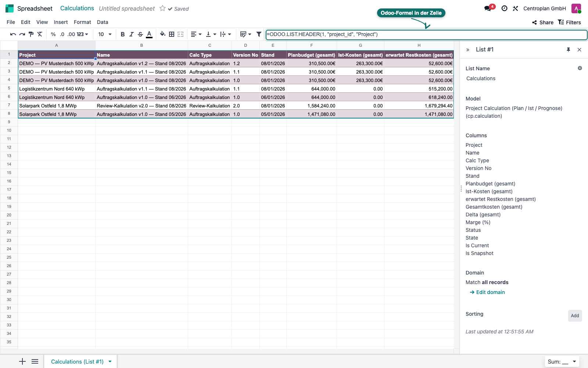This screenshot has height=368, width=588.
Task: Select column A header
Action: [57, 45]
